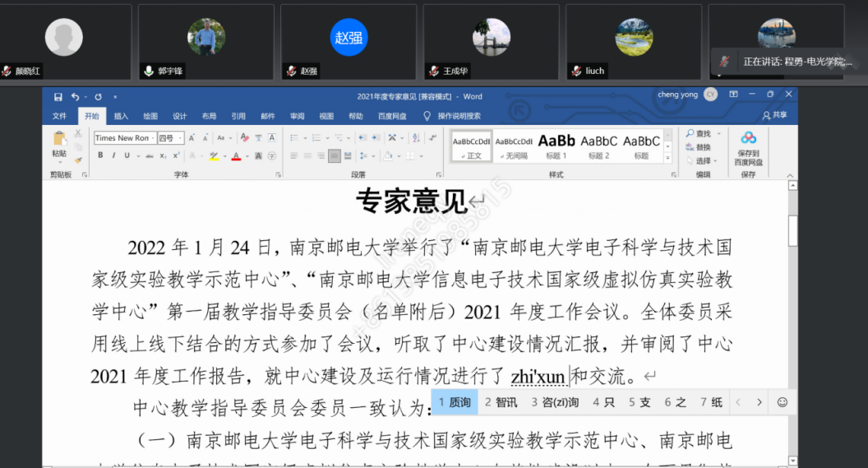868x468 pixels.
Task: Click the red font color swatch
Action: click(x=235, y=155)
